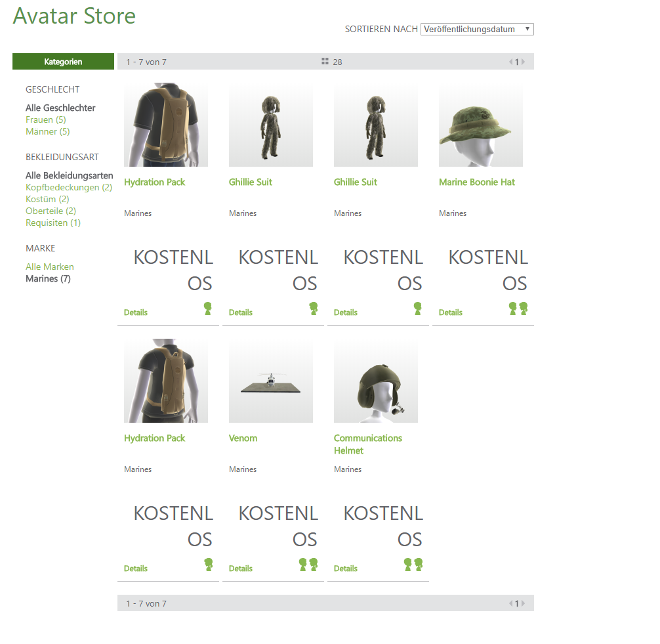Open Details for Communications Helmet

click(346, 569)
